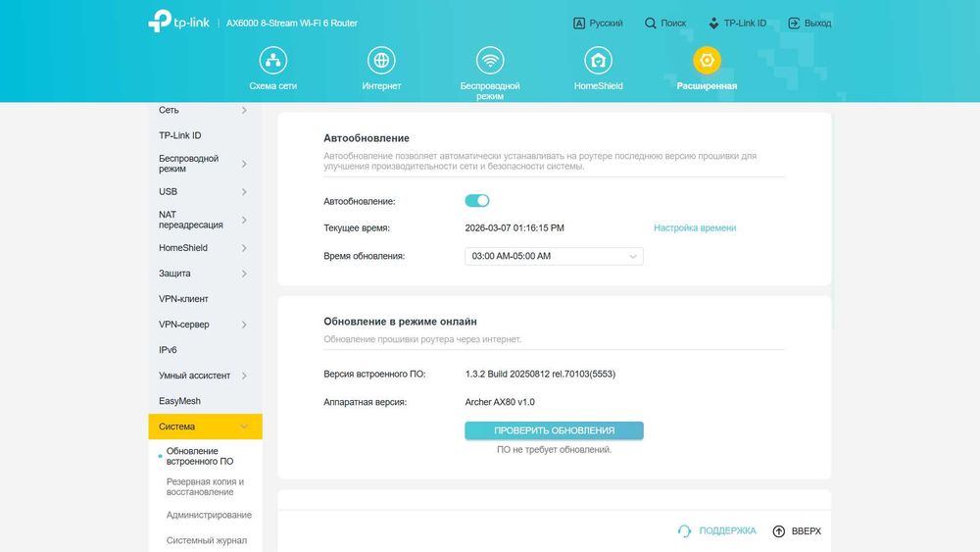This screenshot has height=552, width=980.
Task: Expand the HomeShield sidebar chevron
Action: coord(244,248)
